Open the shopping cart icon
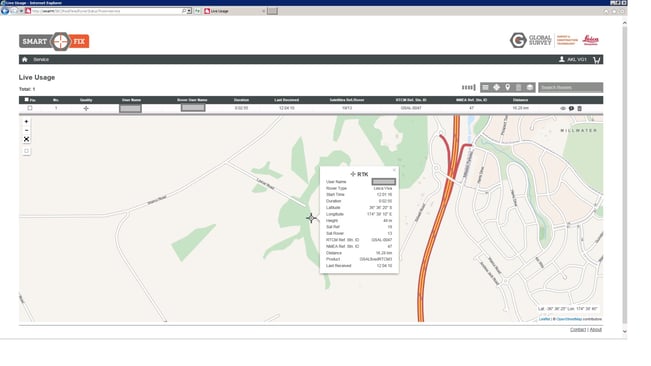 click(x=597, y=60)
